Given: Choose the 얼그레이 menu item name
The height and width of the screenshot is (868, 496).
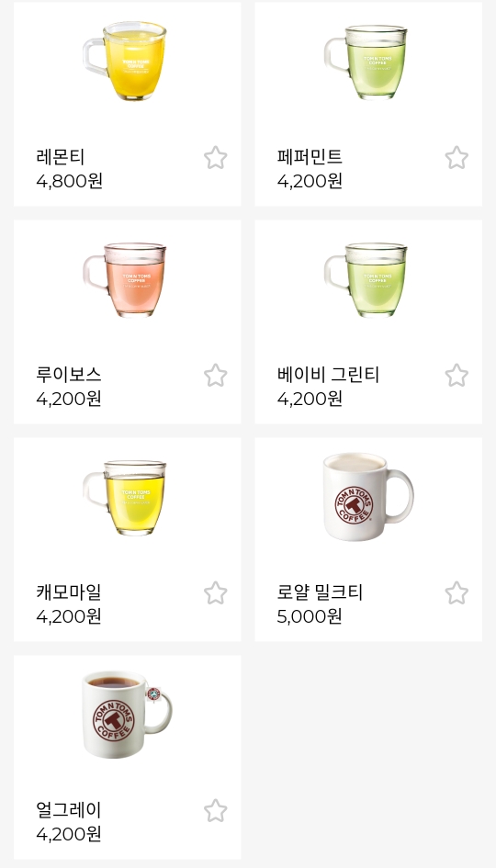Looking at the screenshot, I should (69, 810).
